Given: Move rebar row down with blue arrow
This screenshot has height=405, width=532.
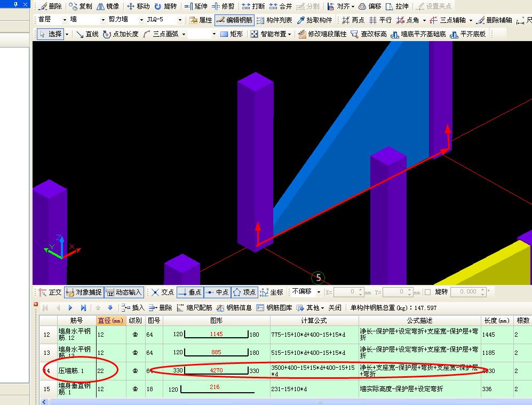Looking at the screenshot, I should coord(110,308).
